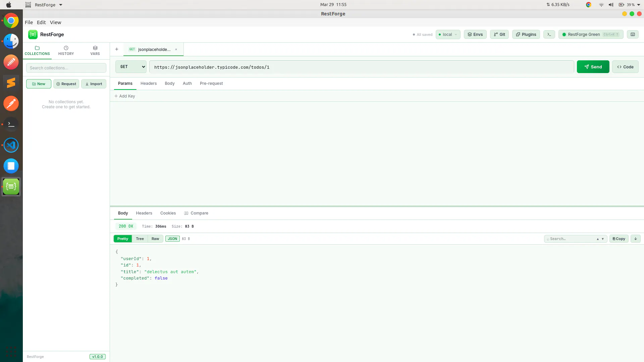Viewport: 644px width, 362px height.
Task: Switch to Pretty response view
Action: pyautogui.click(x=123, y=239)
